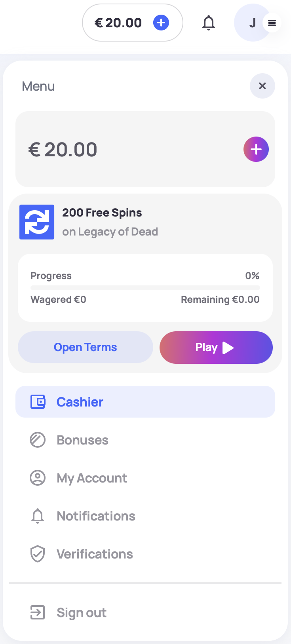Click the Verifications shield icon
The image size is (291, 644).
point(38,554)
